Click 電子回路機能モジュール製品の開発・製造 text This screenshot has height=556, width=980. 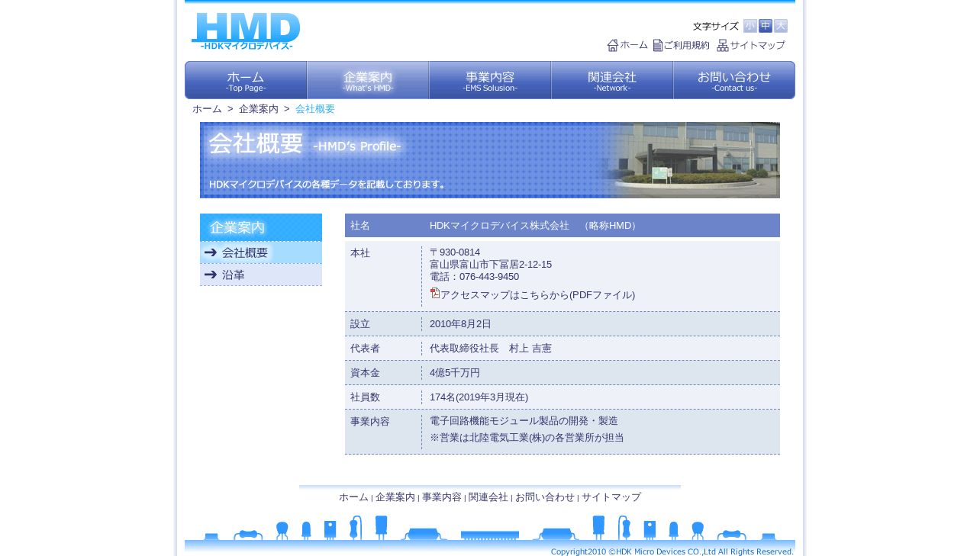pyautogui.click(x=524, y=421)
